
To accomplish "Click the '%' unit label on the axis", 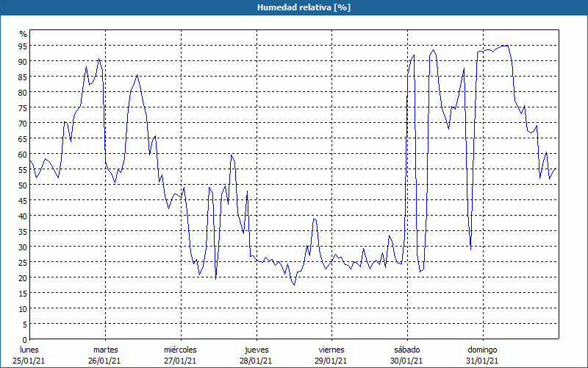I will (x=24, y=34).
